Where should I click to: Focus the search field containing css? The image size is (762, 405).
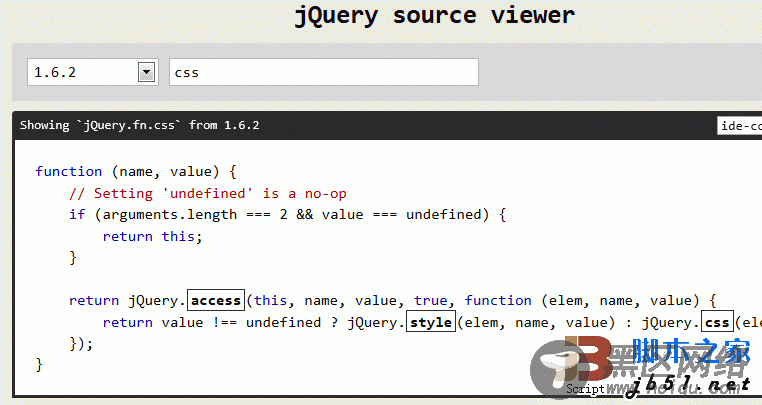324,72
